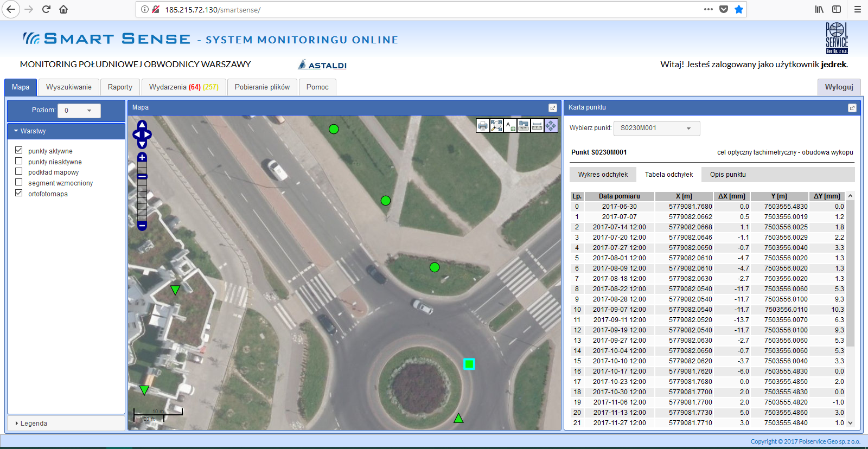Show the Wykres odchyłek chart tab
Viewport: 868px width, 449px height.
[x=603, y=175]
